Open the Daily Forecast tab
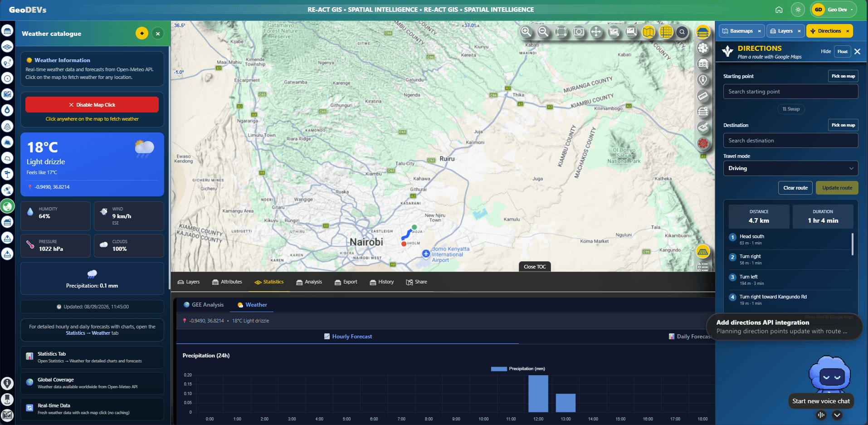Screen dimensions: 868x425 tap(690, 337)
